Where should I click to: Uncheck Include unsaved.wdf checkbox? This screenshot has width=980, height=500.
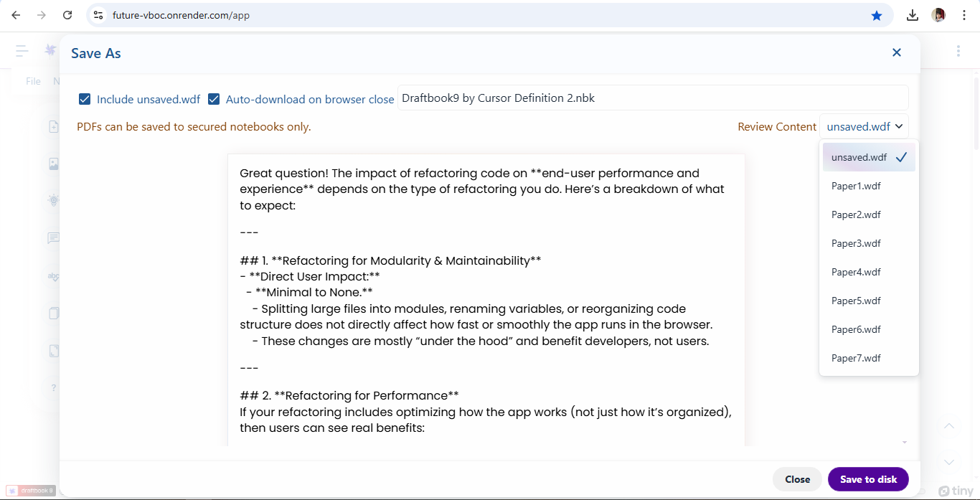[x=85, y=99]
